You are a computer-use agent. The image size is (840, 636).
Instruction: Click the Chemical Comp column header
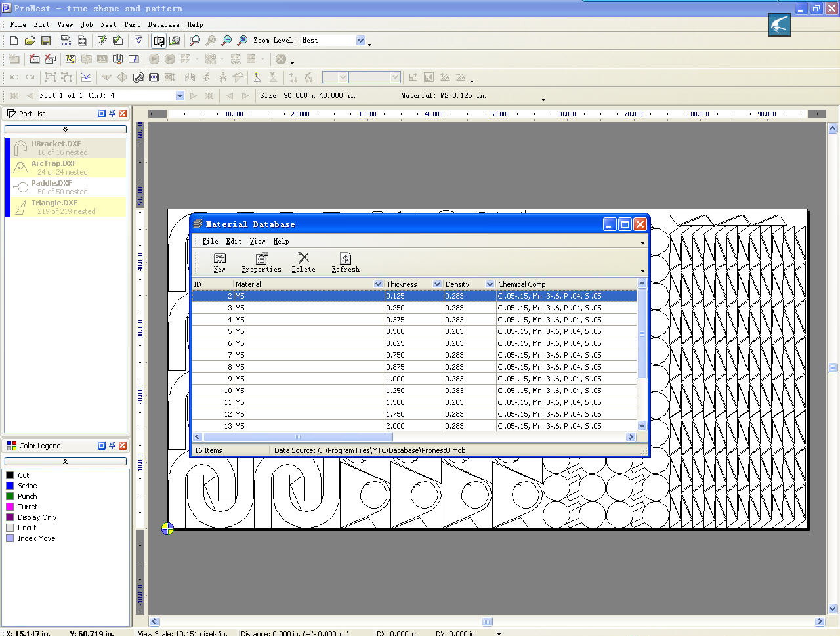click(x=566, y=284)
